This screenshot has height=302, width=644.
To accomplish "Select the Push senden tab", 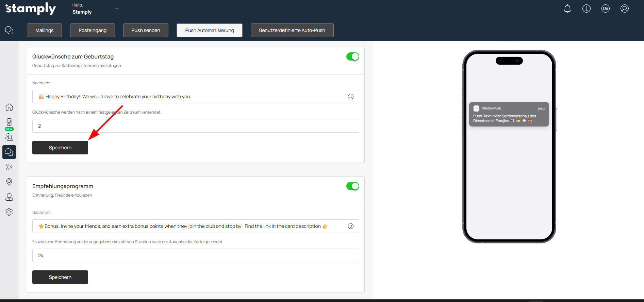I will pos(146,30).
